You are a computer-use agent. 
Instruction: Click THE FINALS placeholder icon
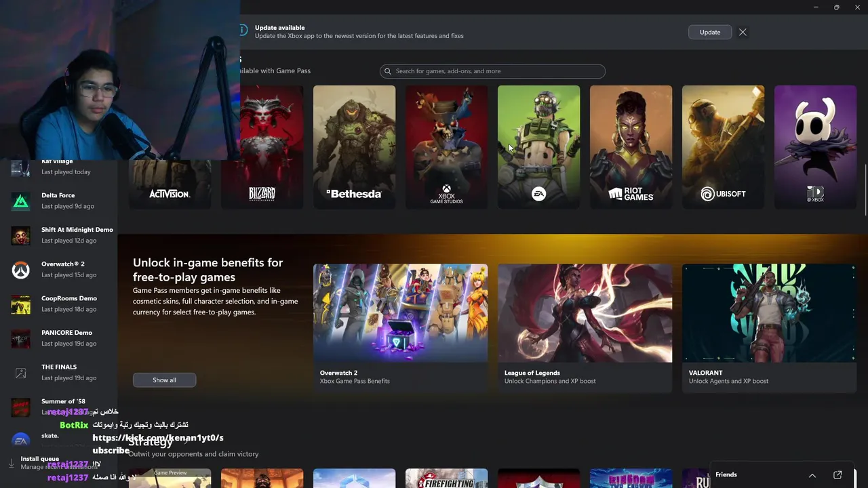tap(20, 373)
